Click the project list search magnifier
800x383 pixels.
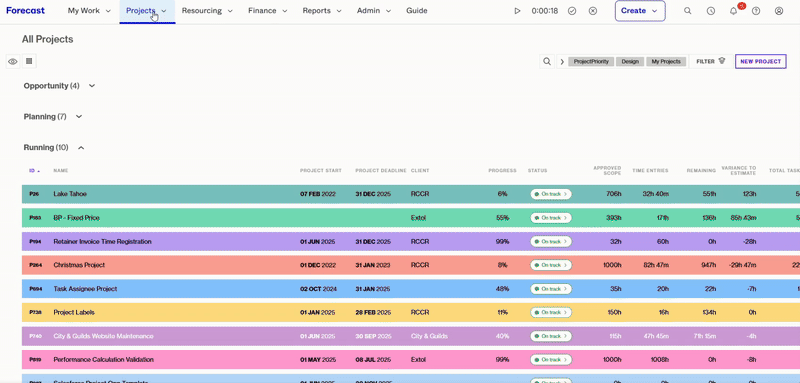[x=547, y=61]
